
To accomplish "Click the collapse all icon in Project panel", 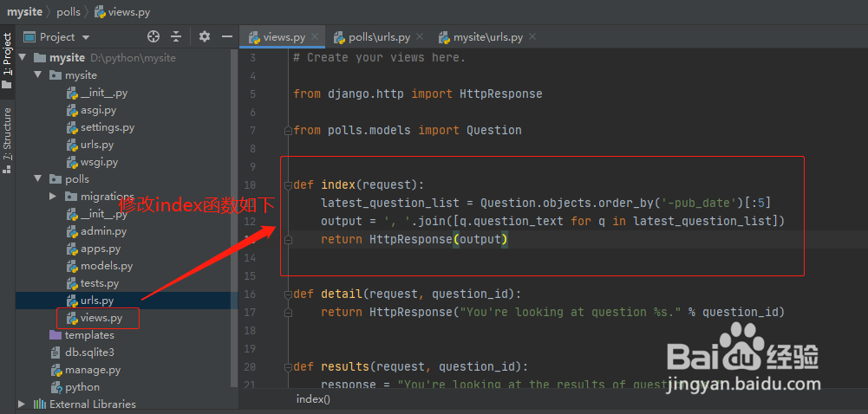I will point(176,37).
